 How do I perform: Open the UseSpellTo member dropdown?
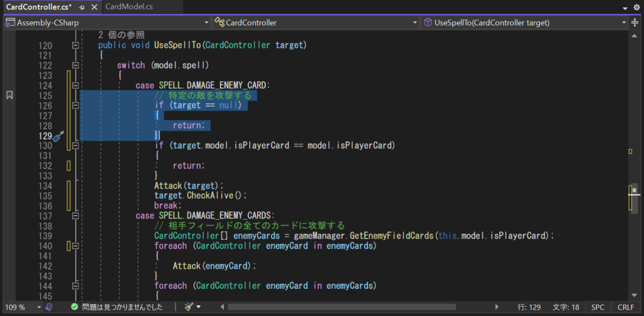click(x=524, y=23)
